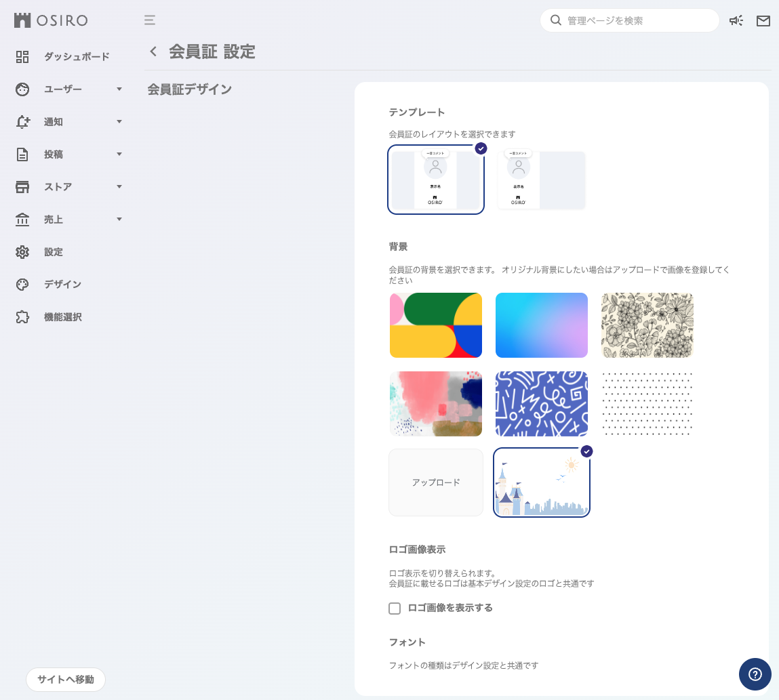The height and width of the screenshot is (700, 779).
Task: Select the castle skyline uploaded background
Action: click(542, 482)
